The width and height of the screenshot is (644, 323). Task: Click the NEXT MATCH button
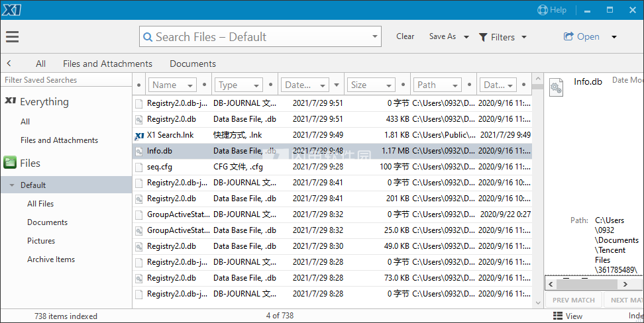624,300
